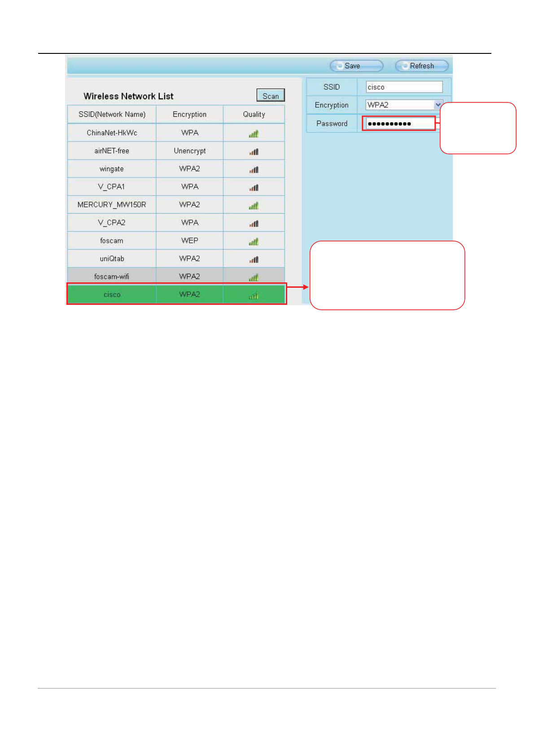534x756 pixels.
Task: Select the wingate network
Action: 176,169
